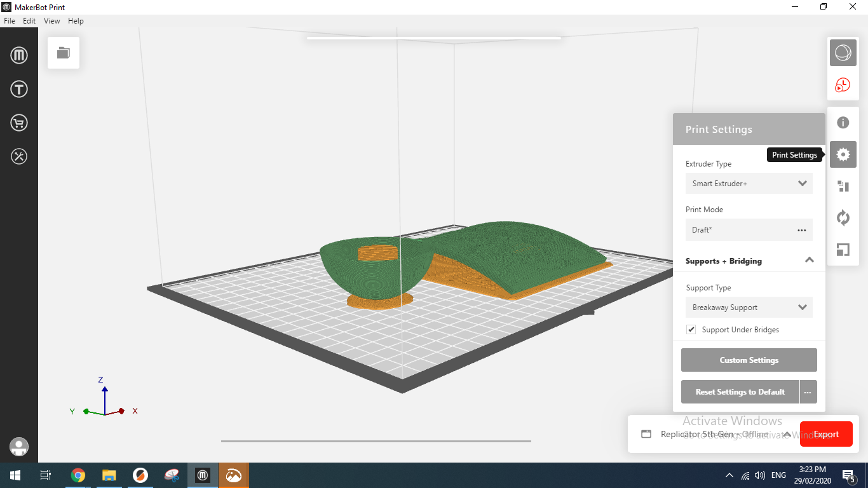
Task: Click the speaker volume tray icon
Action: coord(760,475)
